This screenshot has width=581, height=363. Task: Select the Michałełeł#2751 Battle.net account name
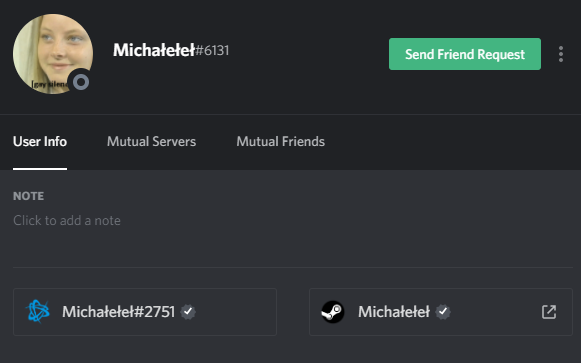pyautogui.click(x=118, y=312)
